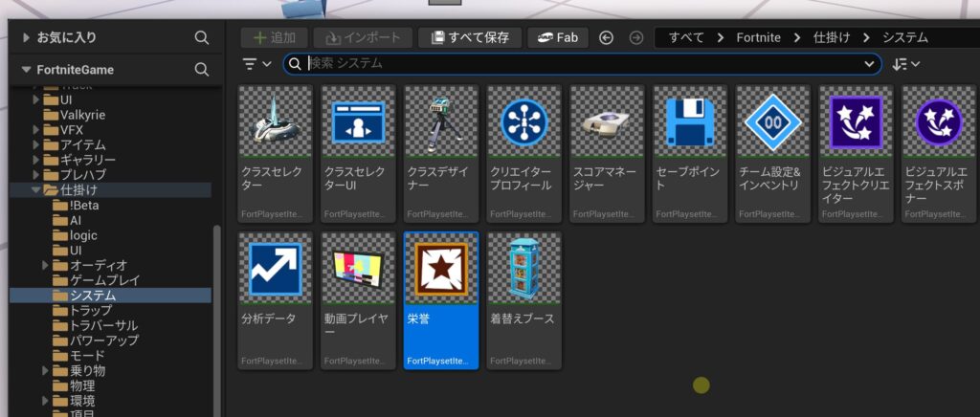The width and height of the screenshot is (980, 417).
Task: Expand the ギャラリー folder
Action: (x=36, y=160)
